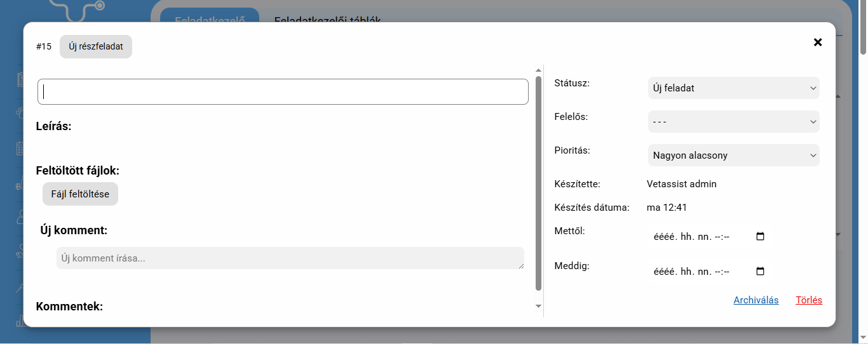
Task: Click the dialog's left panel scrollbar thumb
Action: 538,184
